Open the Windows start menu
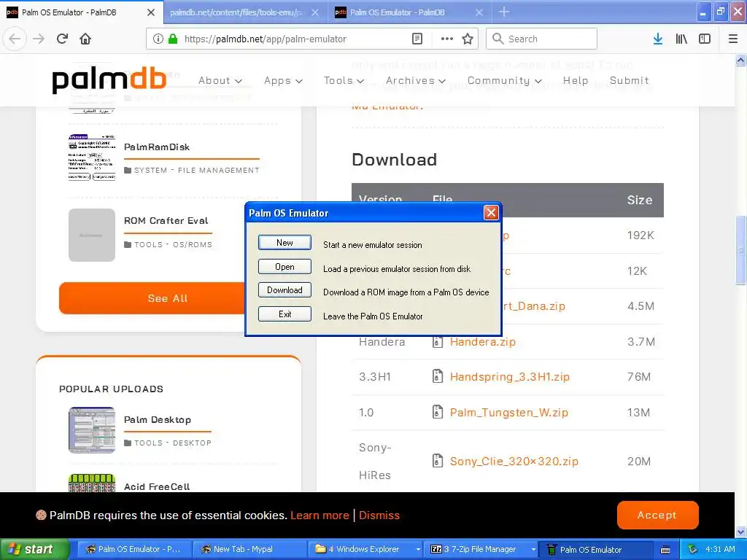The height and width of the screenshot is (560, 747). click(x=34, y=549)
